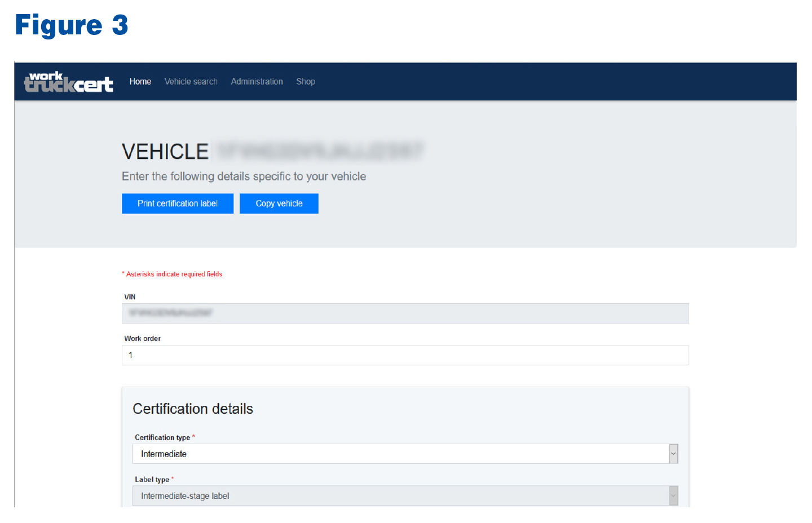812x523 pixels.
Task: Click the blurred VIN field
Action: click(405, 313)
